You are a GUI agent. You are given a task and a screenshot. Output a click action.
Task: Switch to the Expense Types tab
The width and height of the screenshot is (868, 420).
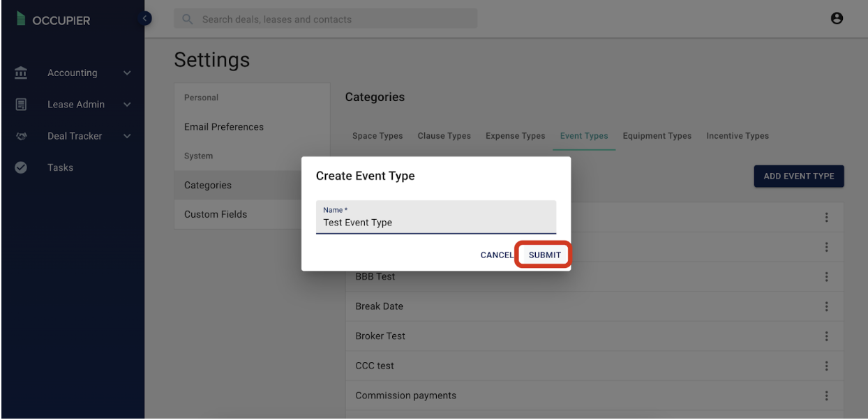(516, 136)
